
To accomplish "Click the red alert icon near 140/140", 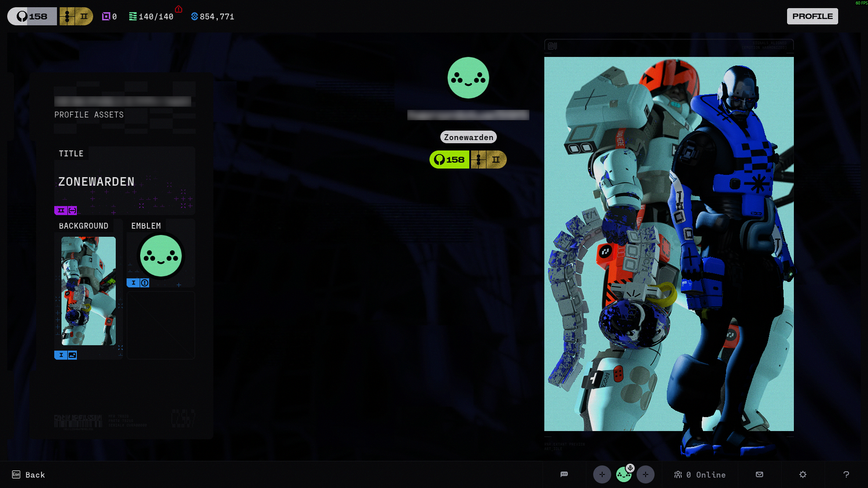I will tap(179, 9).
